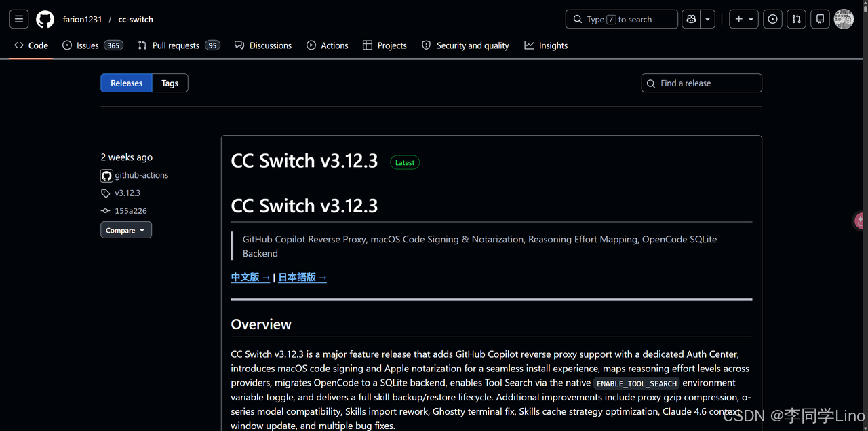Click the magnifier icon in header search
Image resolution: width=868 pixels, height=431 pixels.
point(578,19)
